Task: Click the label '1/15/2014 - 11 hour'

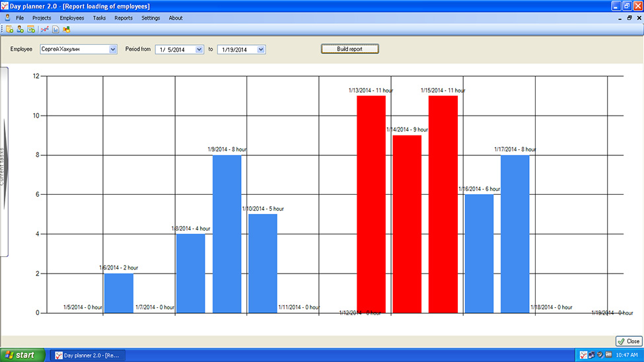Action: click(443, 90)
